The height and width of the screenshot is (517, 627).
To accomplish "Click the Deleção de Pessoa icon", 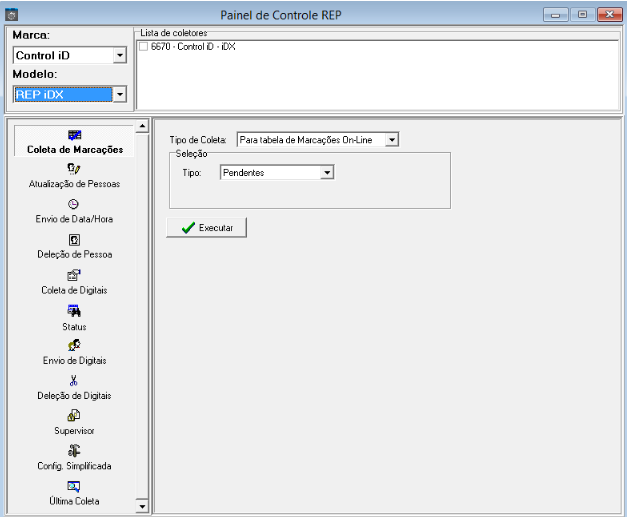I will point(74,239).
